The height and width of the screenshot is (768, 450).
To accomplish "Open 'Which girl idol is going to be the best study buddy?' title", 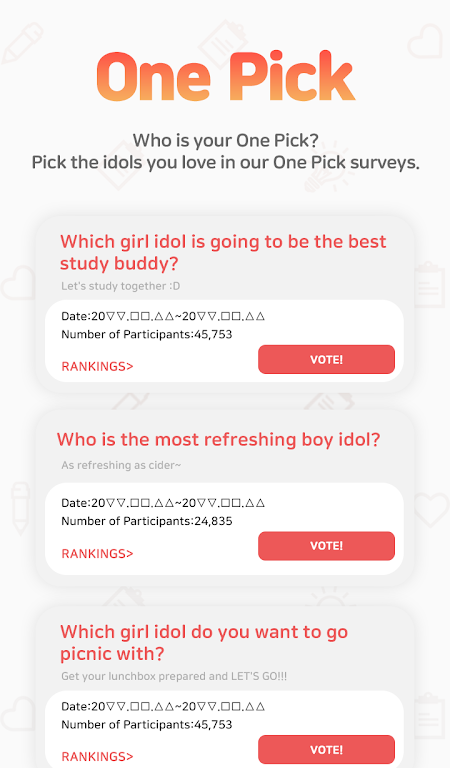I will pos(223,252).
